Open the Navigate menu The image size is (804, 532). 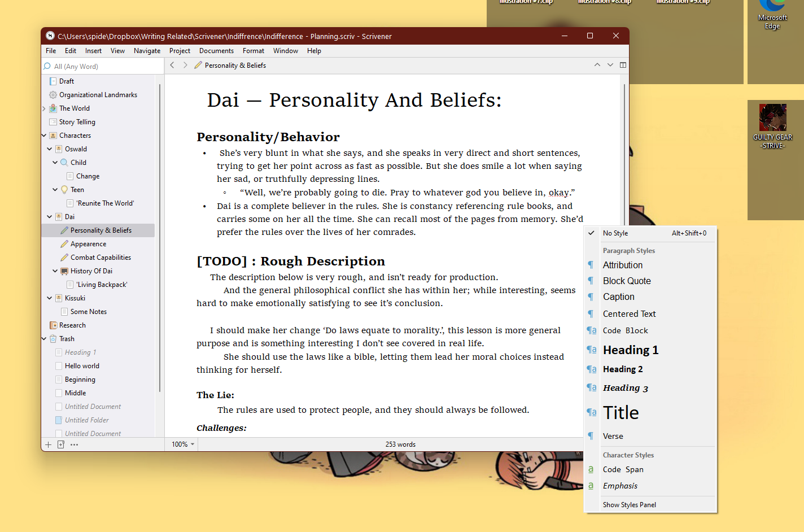pos(147,51)
